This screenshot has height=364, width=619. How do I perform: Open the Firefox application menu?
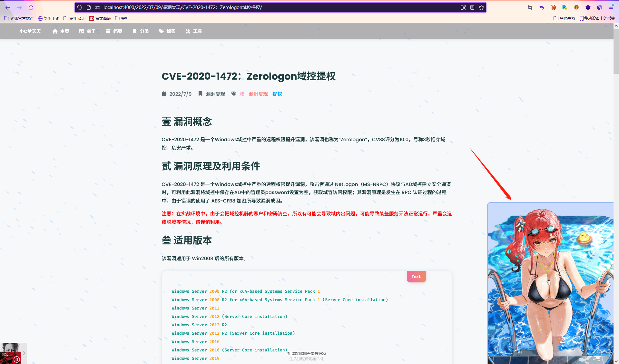[611, 7]
